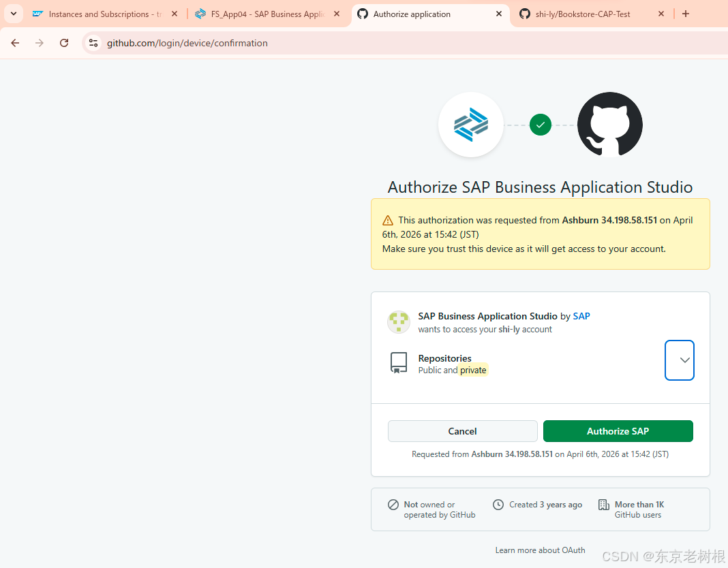Click the GitHub favicon on Bookstore-CAP-Test tab
The width and height of the screenshot is (728, 568).
(x=525, y=14)
